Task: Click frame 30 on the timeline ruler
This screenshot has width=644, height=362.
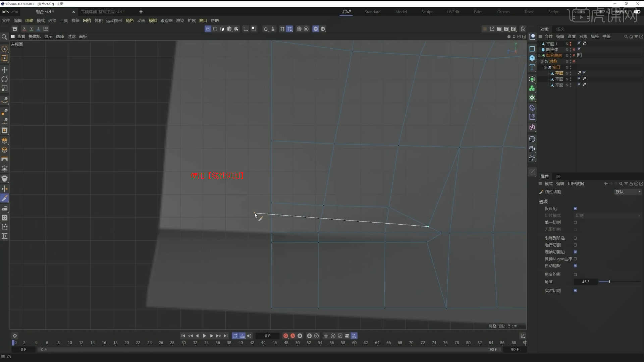Action: tap(183, 343)
